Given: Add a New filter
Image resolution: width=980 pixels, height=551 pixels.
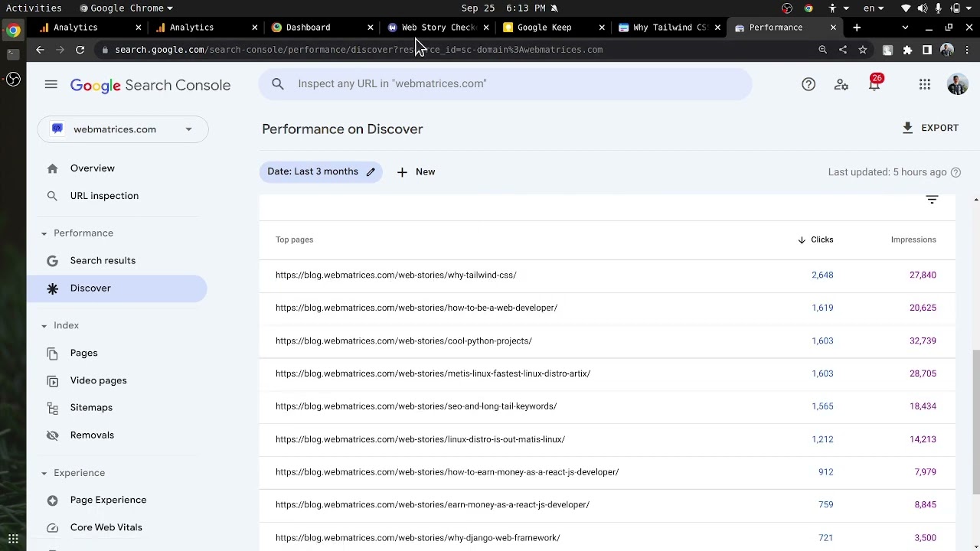Looking at the screenshot, I should (416, 172).
